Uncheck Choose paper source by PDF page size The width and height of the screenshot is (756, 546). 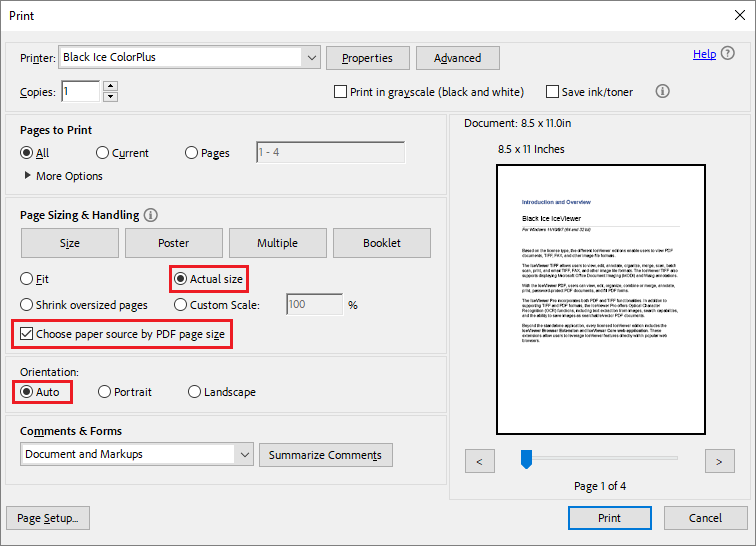(x=27, y=334)
